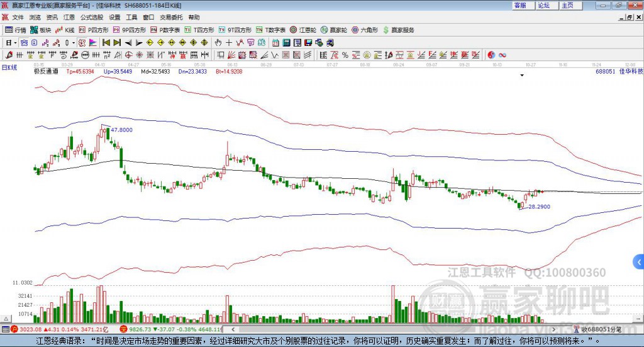Open the T四方形 tool

point(199,30)
